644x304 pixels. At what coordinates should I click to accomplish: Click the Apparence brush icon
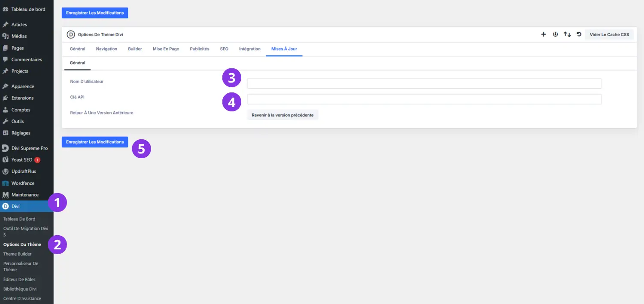tap(6, 86)
